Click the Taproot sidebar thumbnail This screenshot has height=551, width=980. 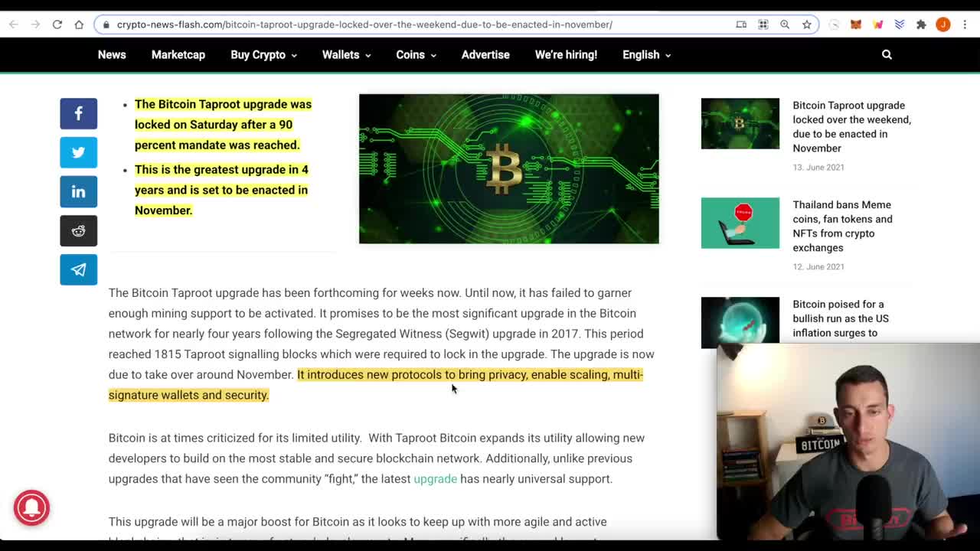(740, 123)
